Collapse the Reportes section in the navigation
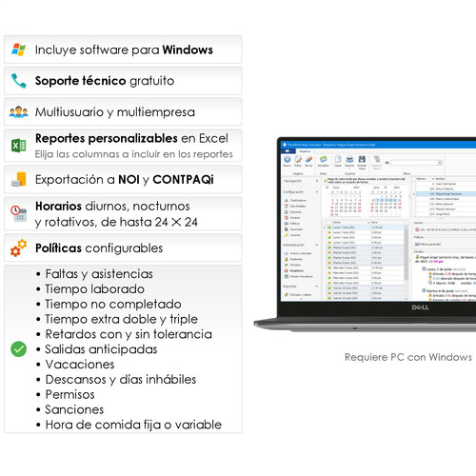The width and height of the screenshot is (476, 476). pos(316,287)
